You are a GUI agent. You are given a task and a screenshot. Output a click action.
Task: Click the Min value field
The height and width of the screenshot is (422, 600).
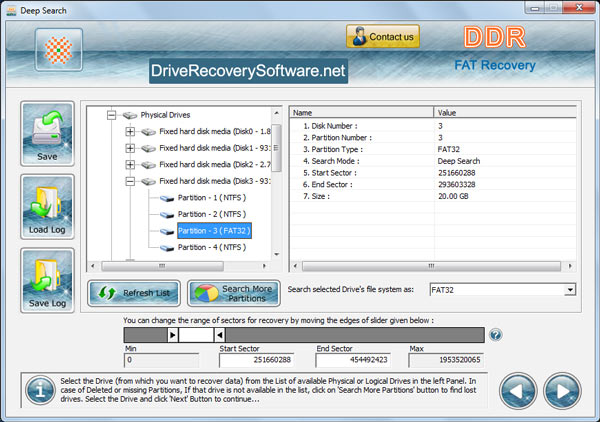[161, 360]
